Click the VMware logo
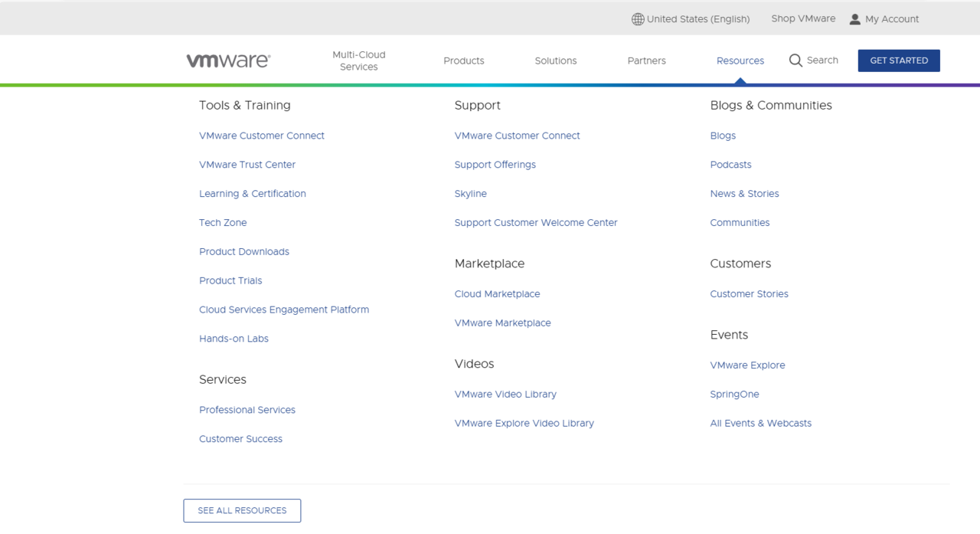The width and height of the screenshot is (980, 534). pyautogui.click(x=228, y=61)
